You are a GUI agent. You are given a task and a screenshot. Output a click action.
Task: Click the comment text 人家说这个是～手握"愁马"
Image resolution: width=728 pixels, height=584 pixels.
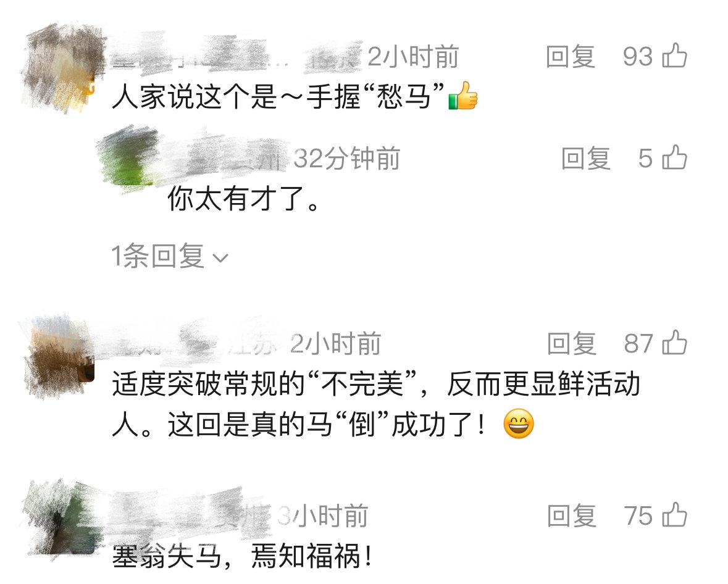278,96
